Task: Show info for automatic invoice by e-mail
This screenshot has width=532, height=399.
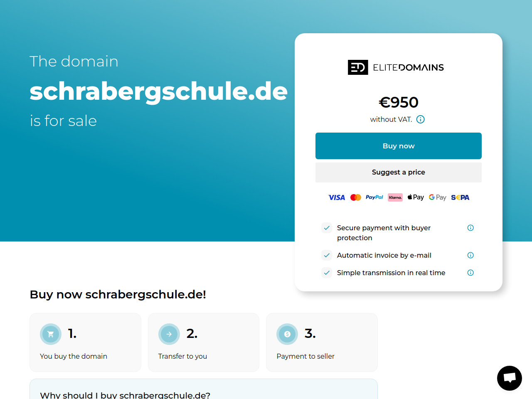Action: [x=470, y=255]
